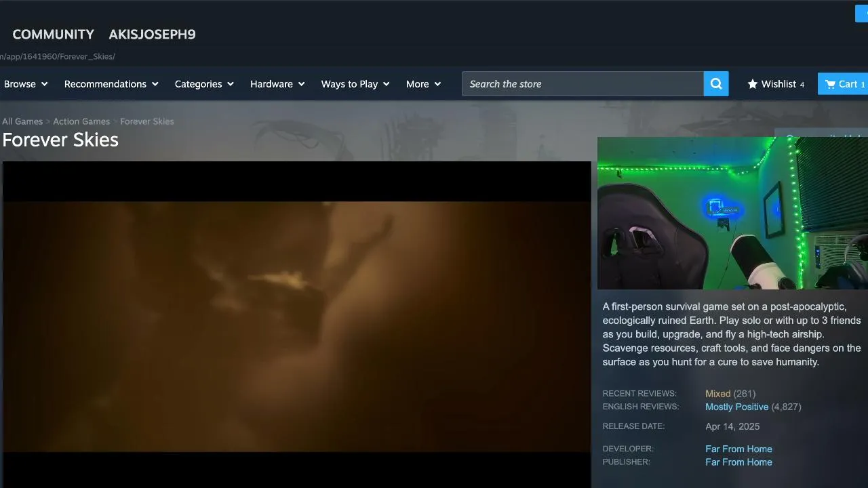Follow the Action Games breadcrumb link
This screenshot has width=868, height=488.
click(81, 121)
